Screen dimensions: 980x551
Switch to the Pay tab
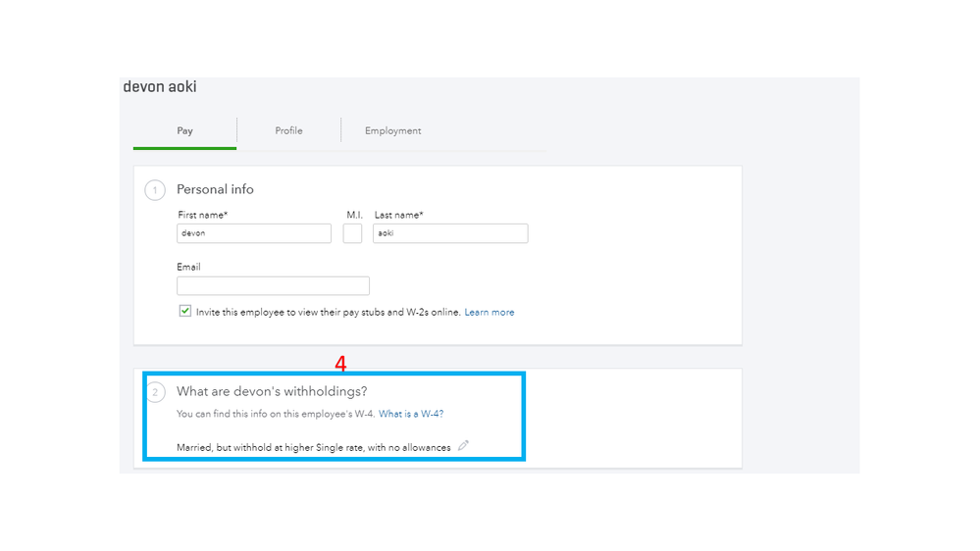point(184,131)
